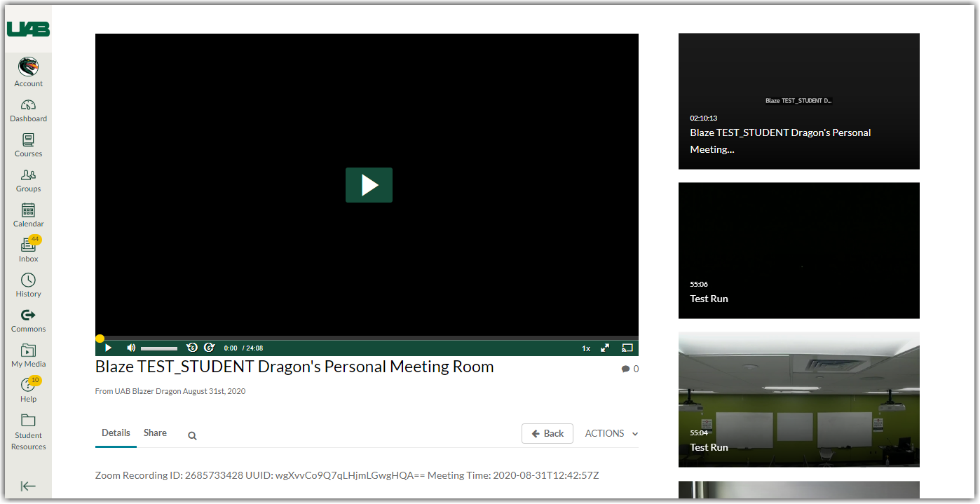The image size is (980, 504).
Task: Select the Details tab
Action: [x=116, y=433]
